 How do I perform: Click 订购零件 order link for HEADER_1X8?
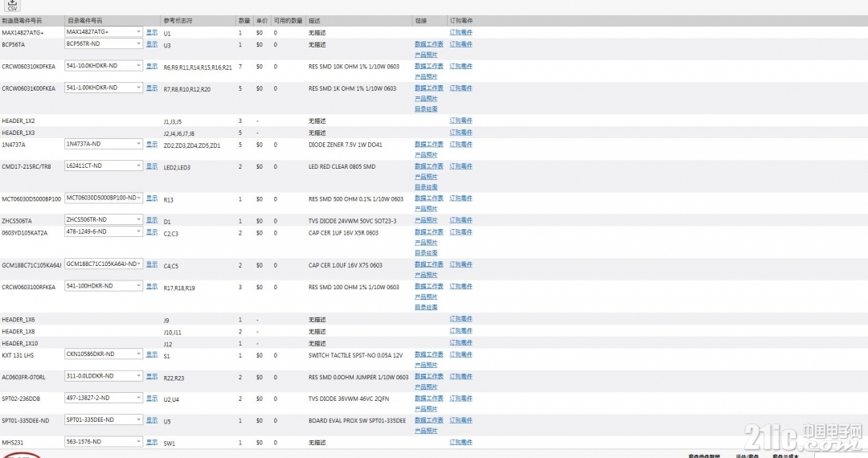461,331
